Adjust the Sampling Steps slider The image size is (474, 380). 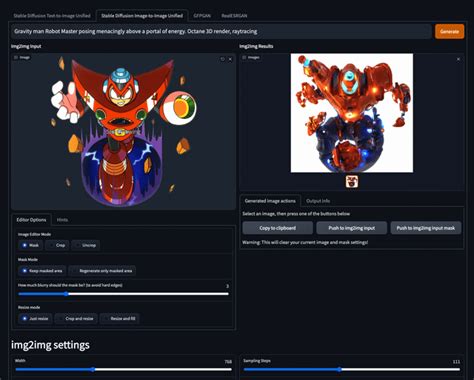pos(352,369)
